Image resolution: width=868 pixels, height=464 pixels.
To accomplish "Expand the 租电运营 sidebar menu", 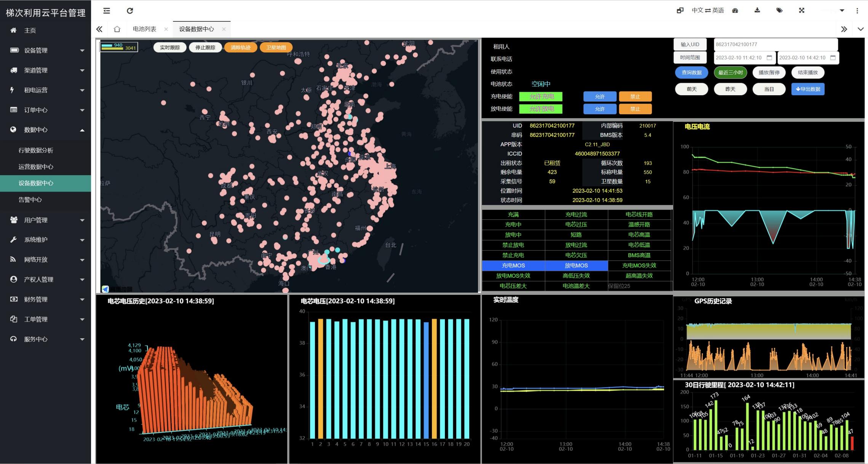I will (45, 90).
